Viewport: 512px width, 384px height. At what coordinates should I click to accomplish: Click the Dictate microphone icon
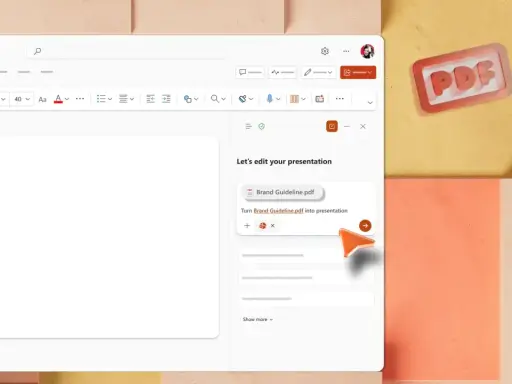coord(269,99)
